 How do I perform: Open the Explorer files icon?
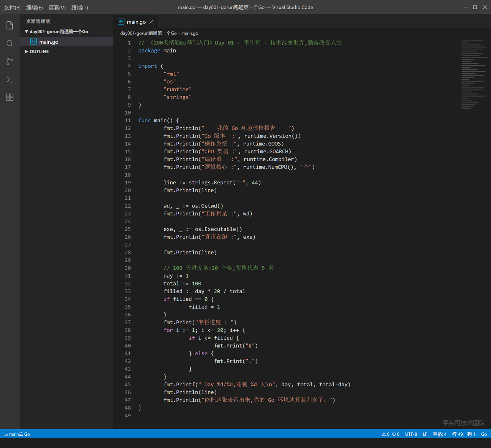[10, 26]
